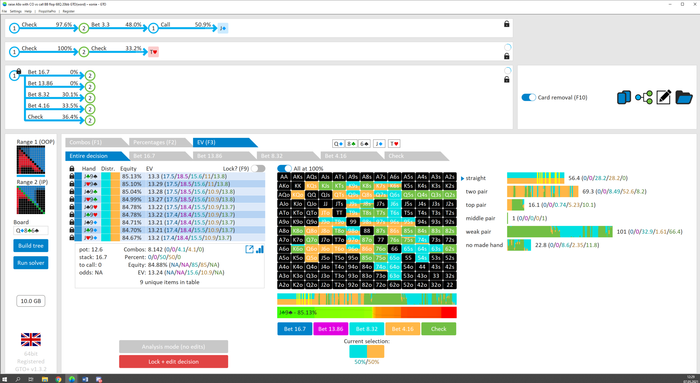Screen dimensions: 700x383
Task: Click the T heart river card in tree
Action: [153, 52]
